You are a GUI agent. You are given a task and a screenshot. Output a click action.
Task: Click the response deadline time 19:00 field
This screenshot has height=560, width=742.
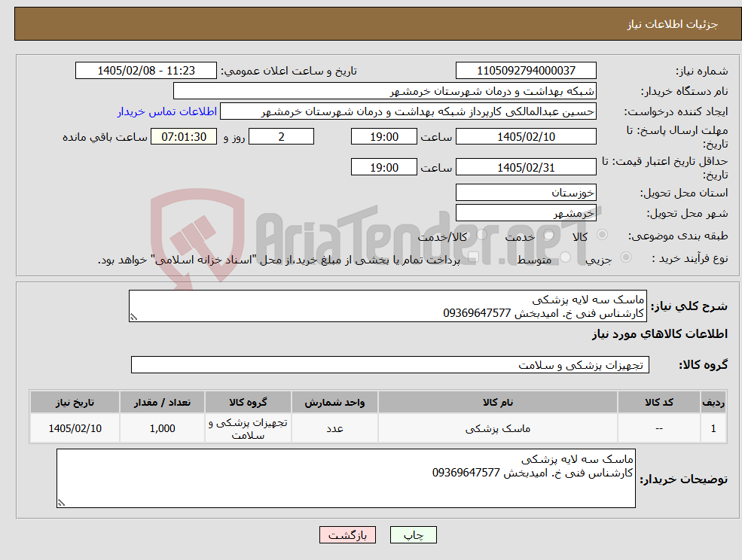tap(383, 137)
